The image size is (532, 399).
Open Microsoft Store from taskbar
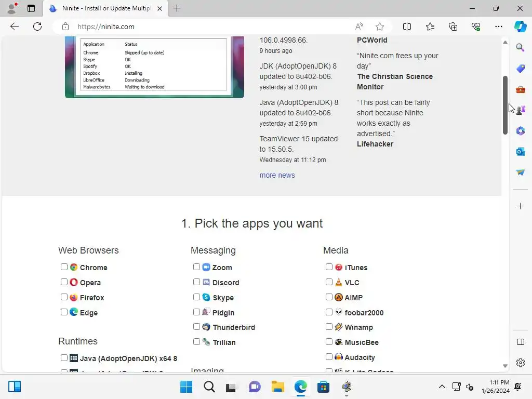[323, 387]
